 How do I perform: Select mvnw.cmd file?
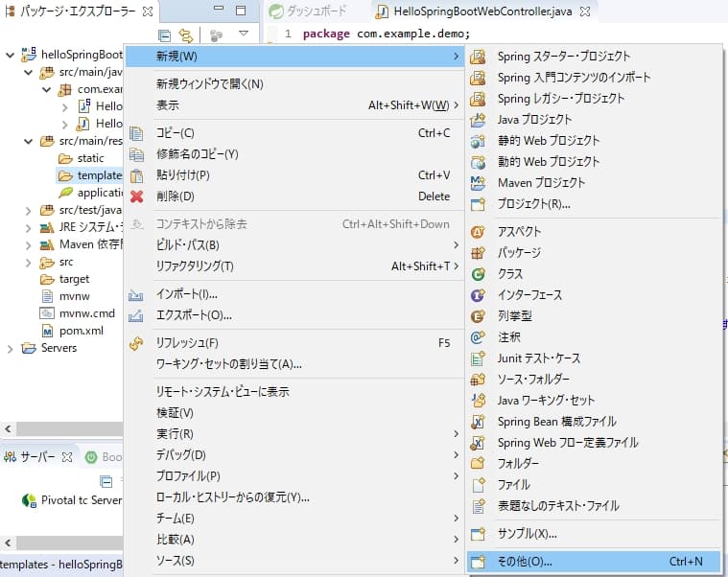[78, 313]
